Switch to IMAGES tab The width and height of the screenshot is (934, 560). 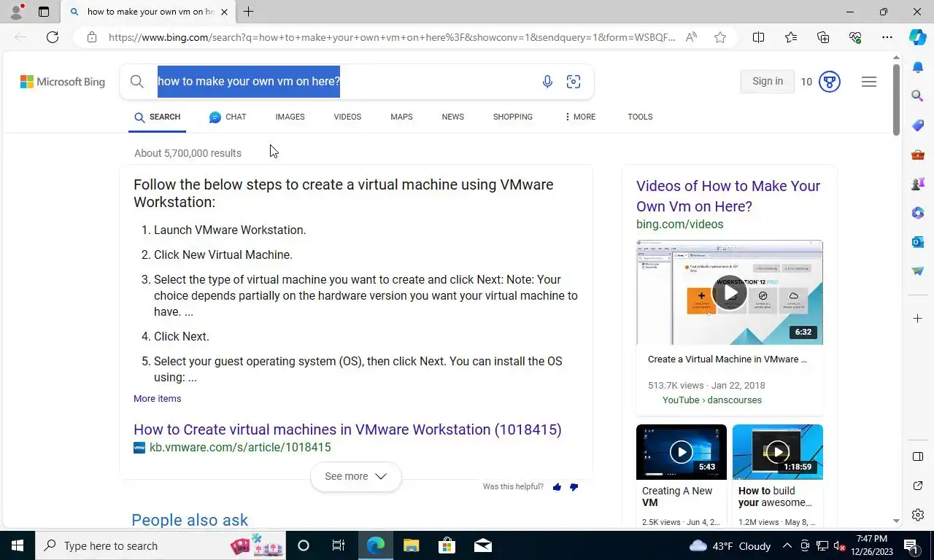290,117
